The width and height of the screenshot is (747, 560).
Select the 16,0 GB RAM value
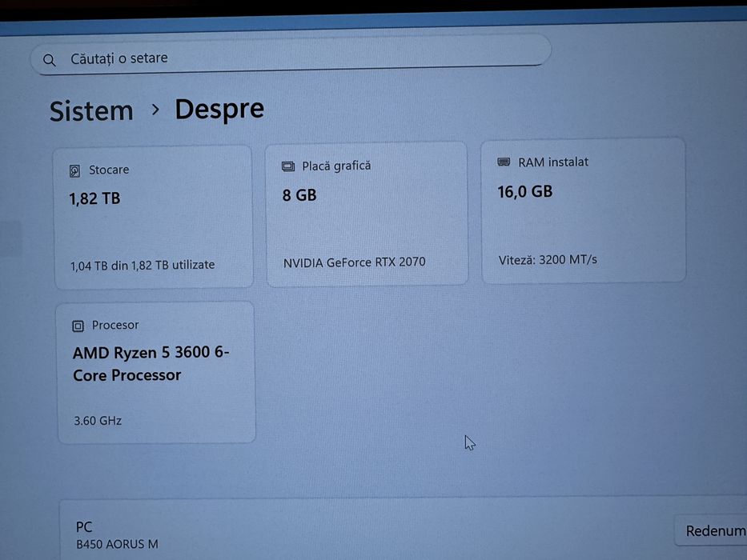[525, 192]
